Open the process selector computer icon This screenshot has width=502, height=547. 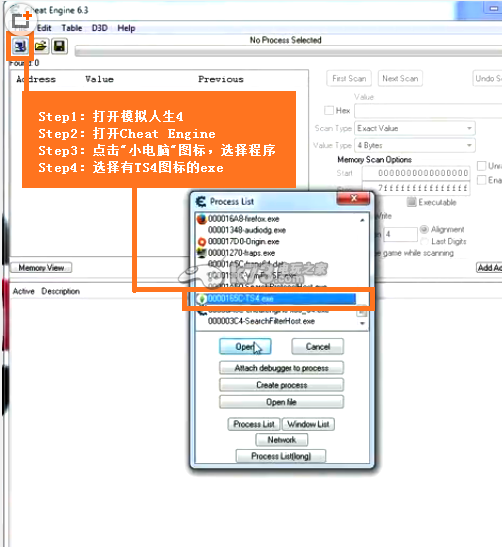pyautogui.click(x=20, y=46)
